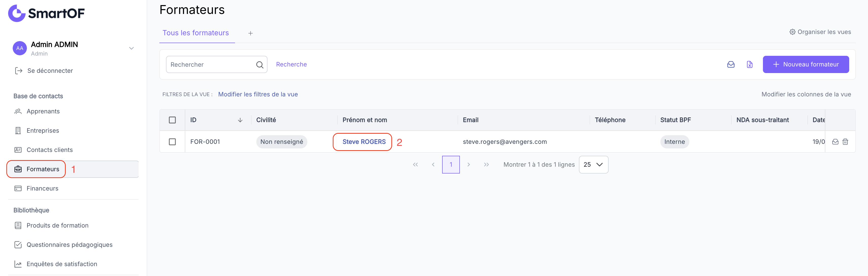Click the SmartOF logo

pyautogui.click(x=46, y=13)
